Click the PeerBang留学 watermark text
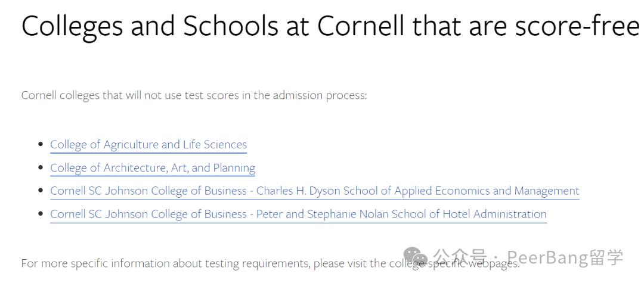Image resolution: width=644 pixels, height=283 pixels. pyautogui.click(x=565, y=257)
